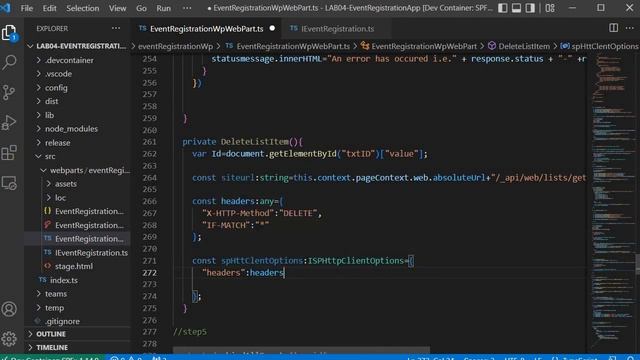Expand the teams folder
Viewport: 640px width, 360px height.
[x=78, y=294]
